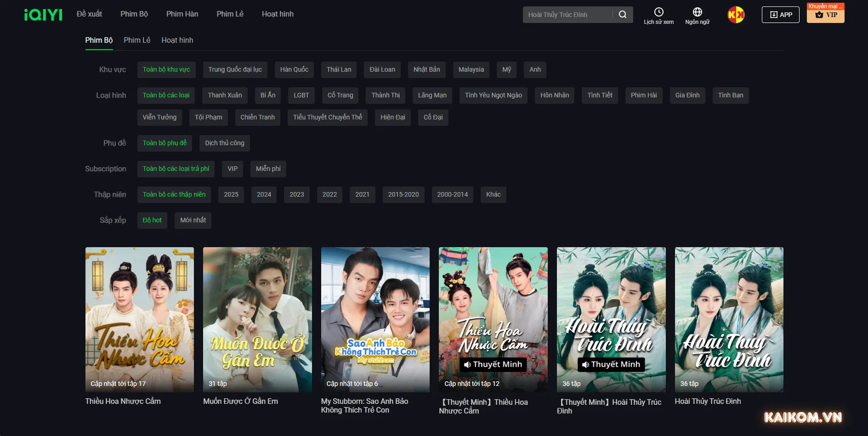Choose the Lãng Mạn genre
The image size is (868, 436).
coord(432,96)
